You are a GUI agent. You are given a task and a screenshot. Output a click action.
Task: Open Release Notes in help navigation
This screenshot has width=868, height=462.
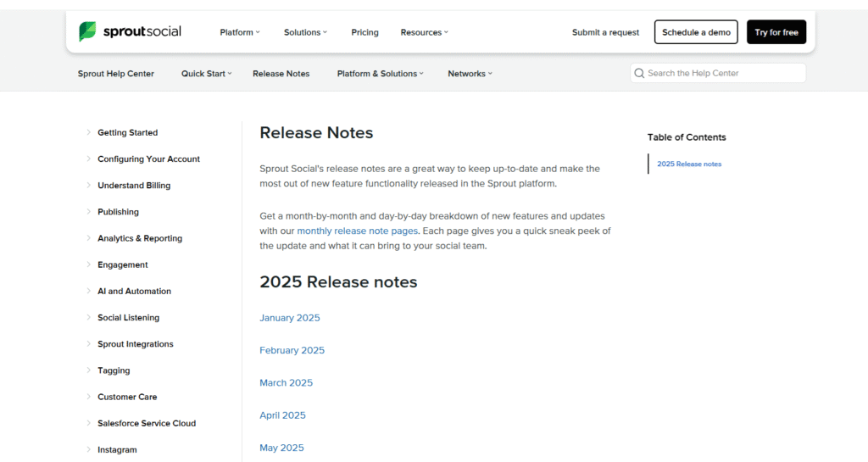point(281,74)
